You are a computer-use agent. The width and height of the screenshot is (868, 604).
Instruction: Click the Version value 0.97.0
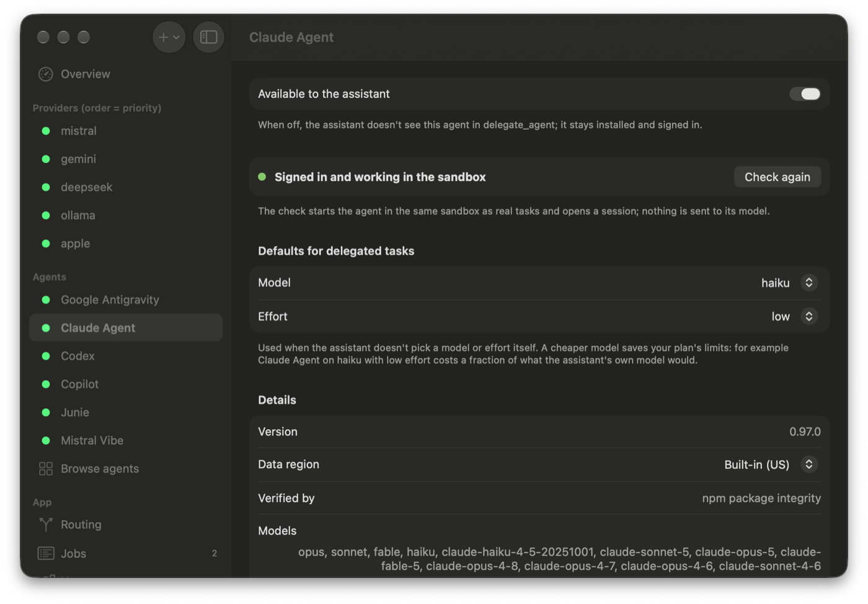805,432
